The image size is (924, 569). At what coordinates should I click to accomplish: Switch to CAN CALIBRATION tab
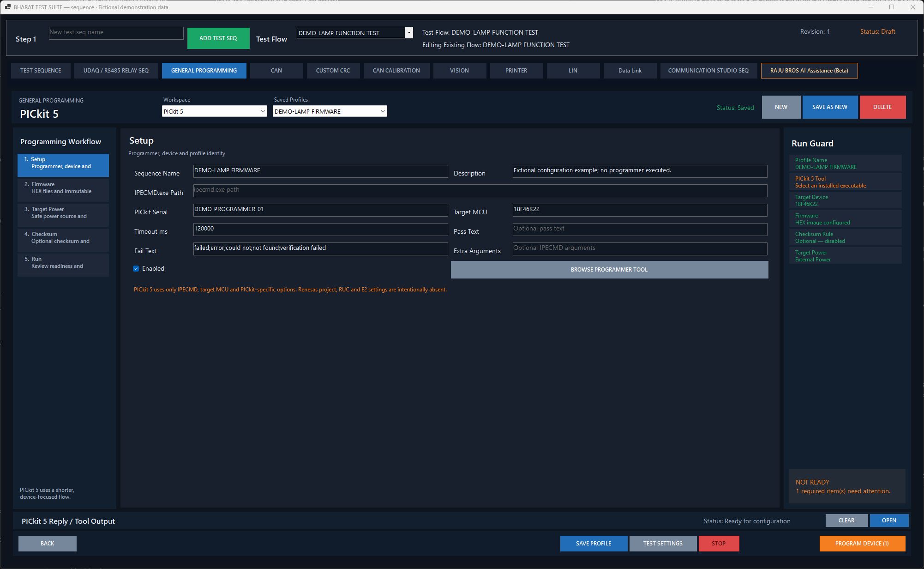pyautogui.click(x=396, y=71)
